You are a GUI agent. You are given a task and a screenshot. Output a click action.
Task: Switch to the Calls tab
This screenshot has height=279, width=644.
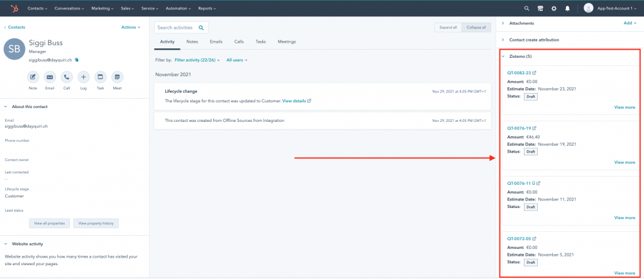239,42
